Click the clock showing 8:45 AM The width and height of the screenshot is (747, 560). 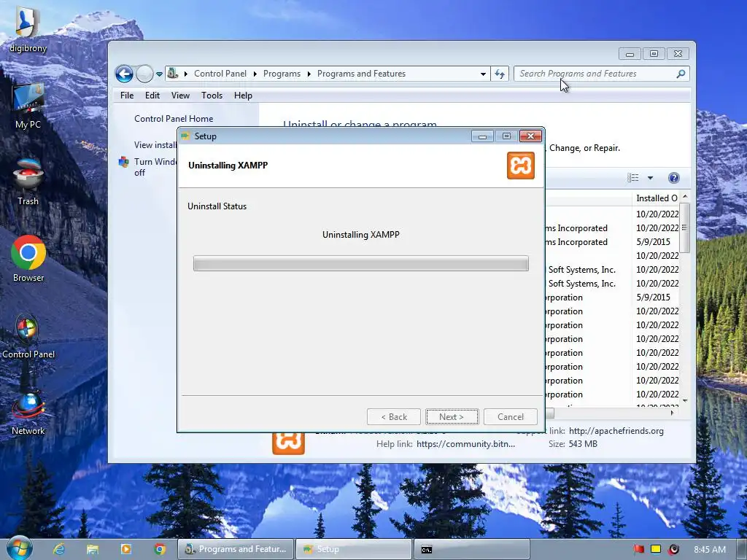(x=709, y=550)
